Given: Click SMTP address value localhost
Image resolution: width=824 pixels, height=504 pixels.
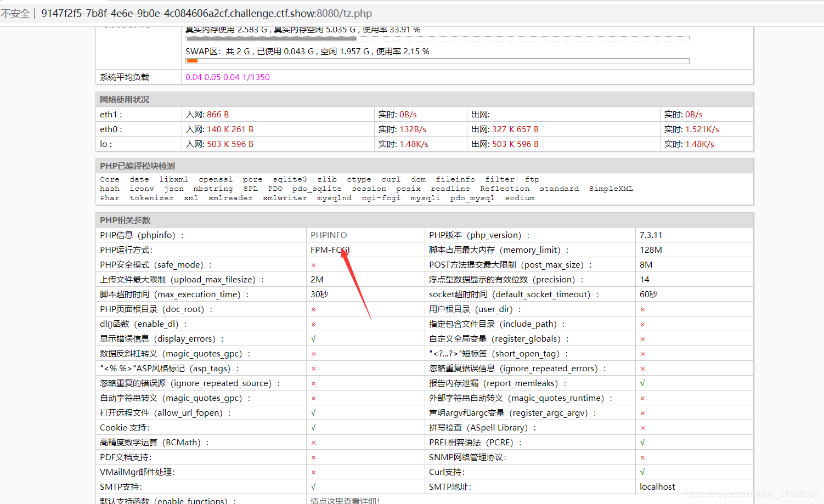Looking at the screenshot, I should tap(657, 486).
